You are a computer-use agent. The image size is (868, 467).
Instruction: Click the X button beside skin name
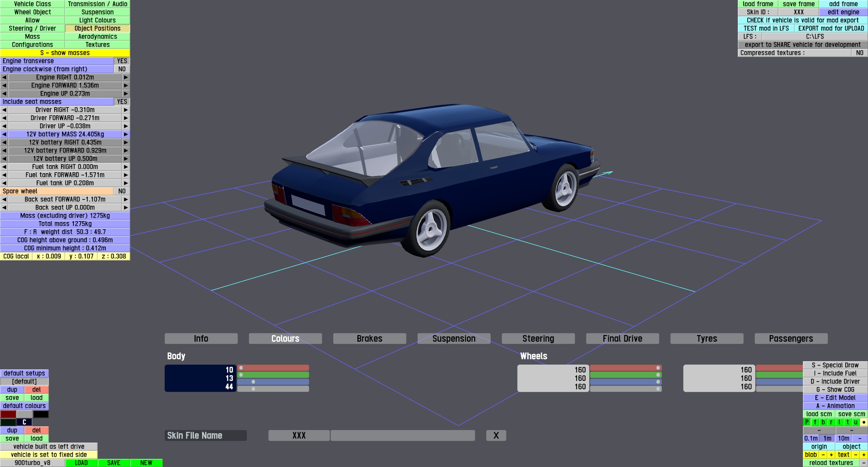pos(496,435)
